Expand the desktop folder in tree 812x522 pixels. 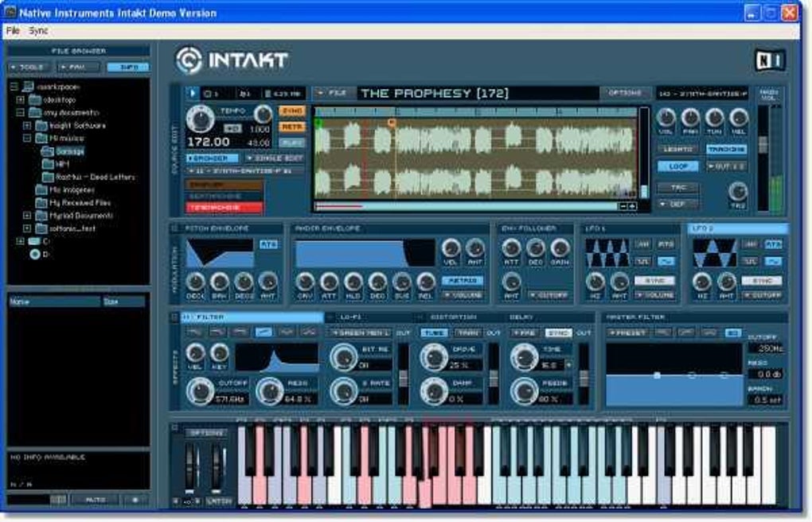tap(20, 99)
